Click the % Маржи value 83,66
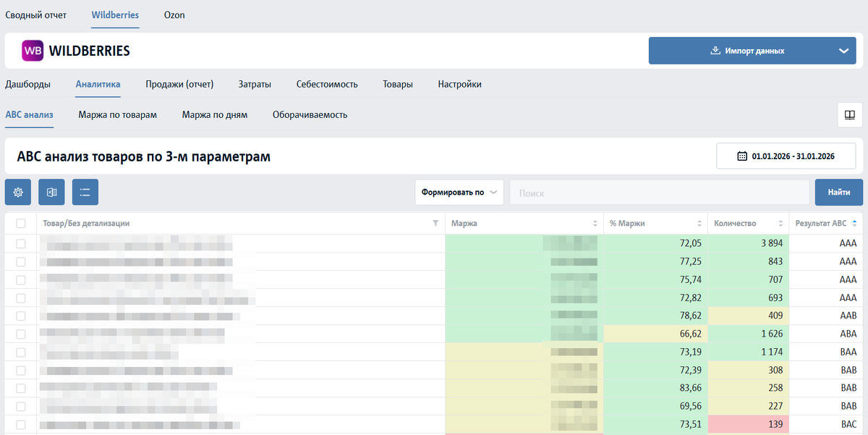This screenshot has height=435, width=868. pyautogui.click(x=690, y=388)
